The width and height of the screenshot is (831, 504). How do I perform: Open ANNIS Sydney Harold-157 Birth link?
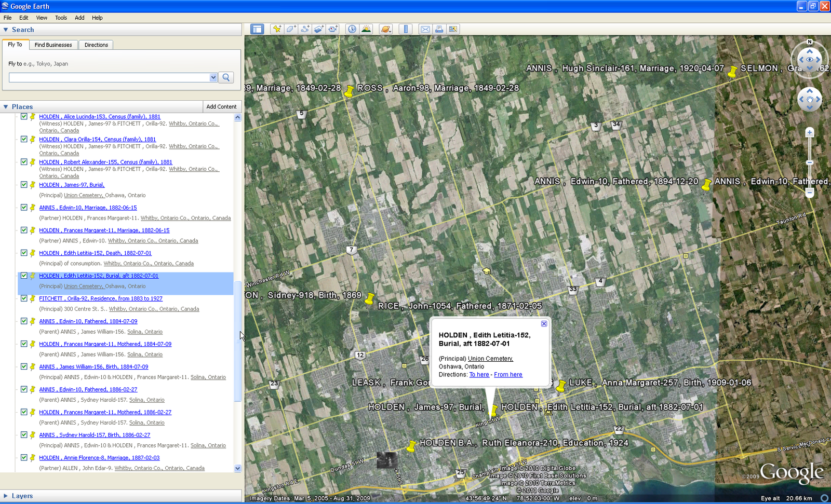click(95, 435)
